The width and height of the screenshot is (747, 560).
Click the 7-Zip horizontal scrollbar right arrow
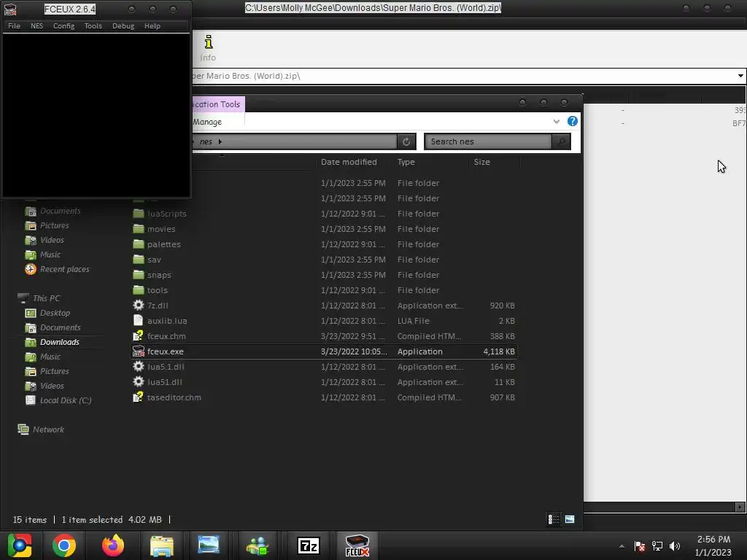click(x=740, y=507)
